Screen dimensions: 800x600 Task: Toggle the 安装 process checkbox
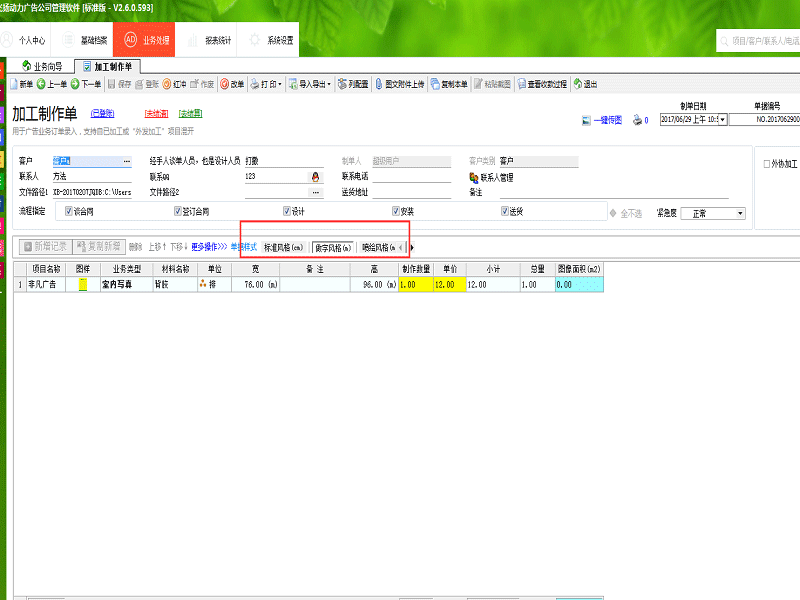[397, 212]
